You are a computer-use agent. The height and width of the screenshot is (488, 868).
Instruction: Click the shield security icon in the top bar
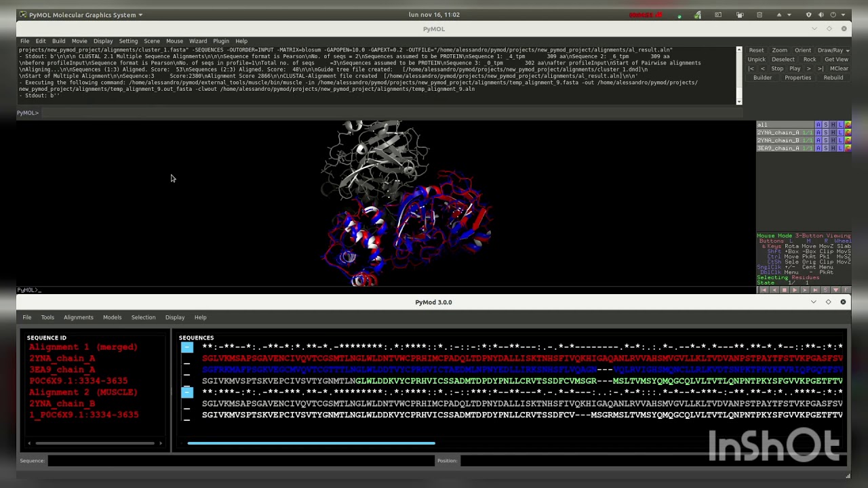[x=808, y=15]
